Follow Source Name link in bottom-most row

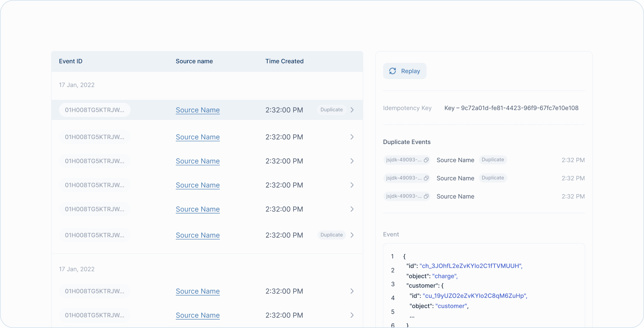198,315
